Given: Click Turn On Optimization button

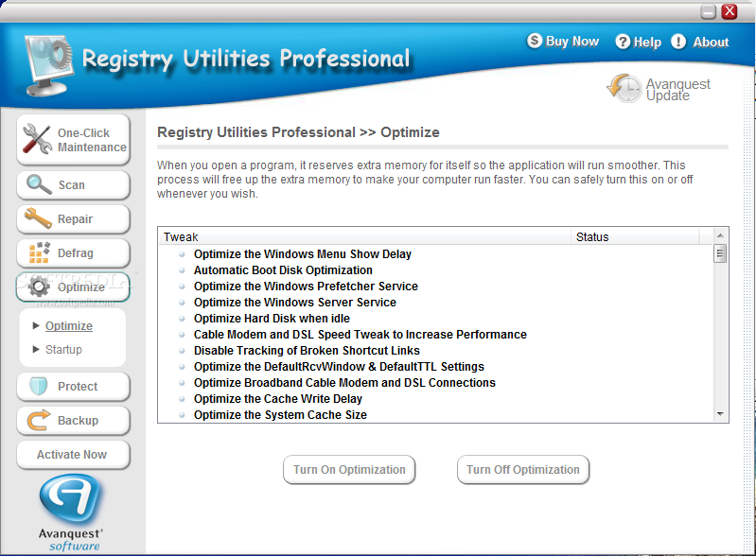Looking at the screenshot, I should [349, 469].
